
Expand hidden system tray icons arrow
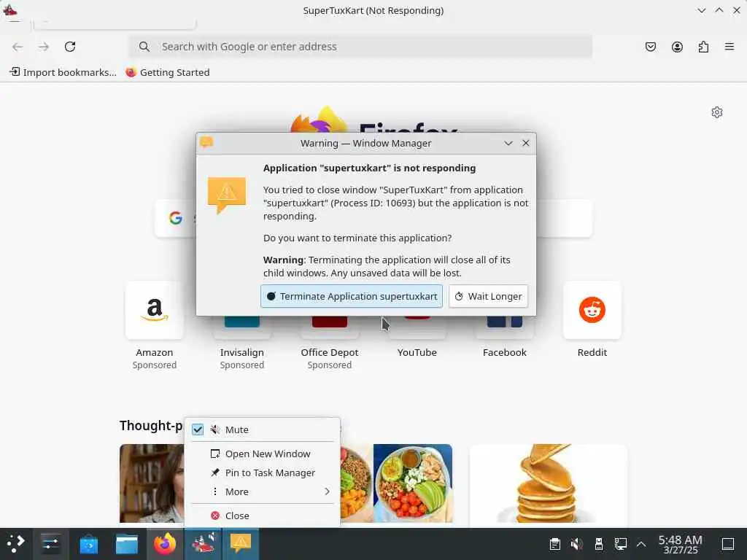[x=641, y=544]
